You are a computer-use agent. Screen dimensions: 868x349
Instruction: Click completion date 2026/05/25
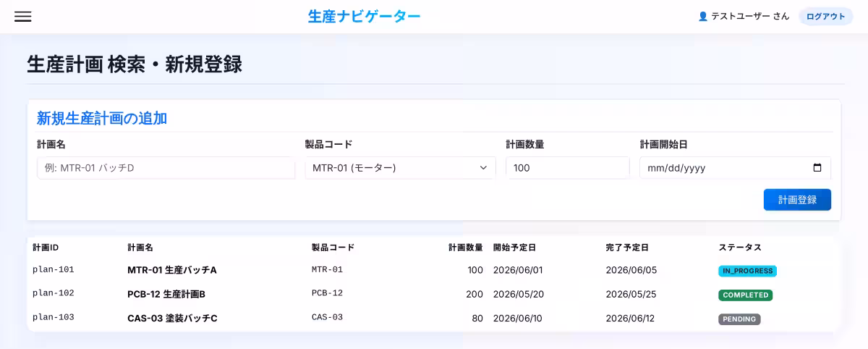click(631, 294)
